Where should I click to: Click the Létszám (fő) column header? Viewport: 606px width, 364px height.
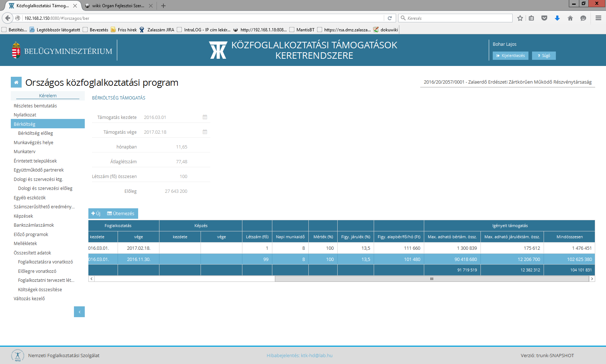point(257,237)
